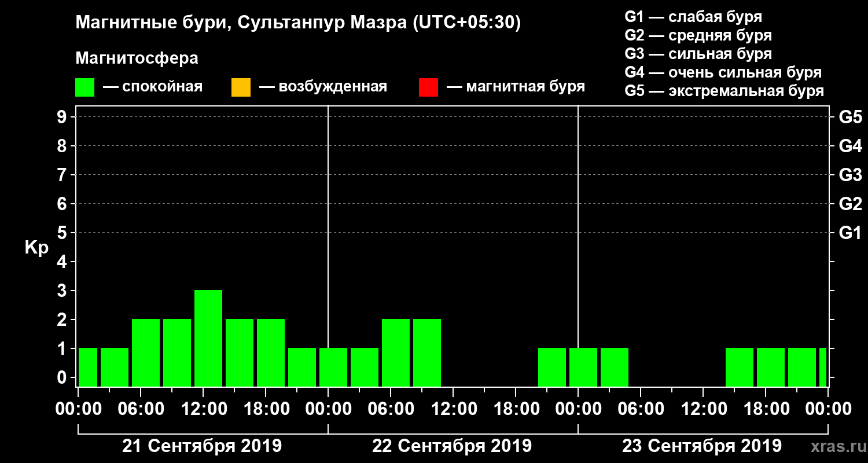This screenshot has height=463, width=868.
Task: Click the 'G1 — слабая буря' description
Action: tap(693, 17)
